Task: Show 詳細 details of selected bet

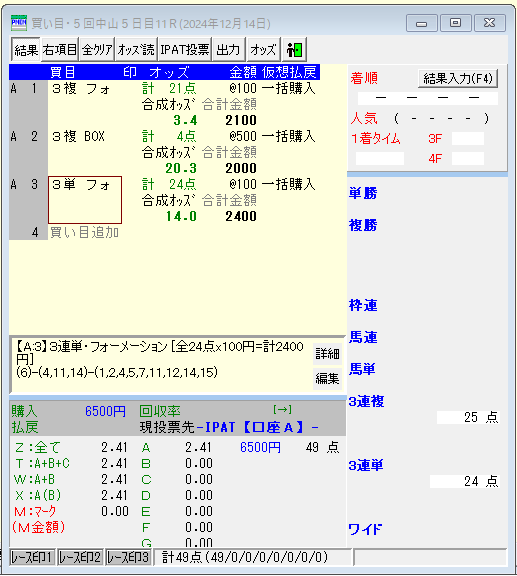Action: click(x=327, y=354)
